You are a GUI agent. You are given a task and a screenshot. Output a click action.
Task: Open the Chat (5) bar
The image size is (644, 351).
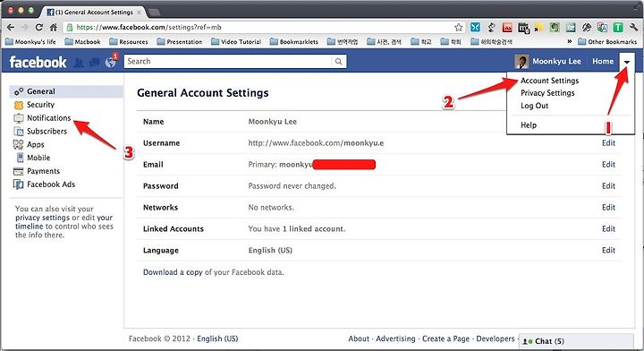[576, 341]
